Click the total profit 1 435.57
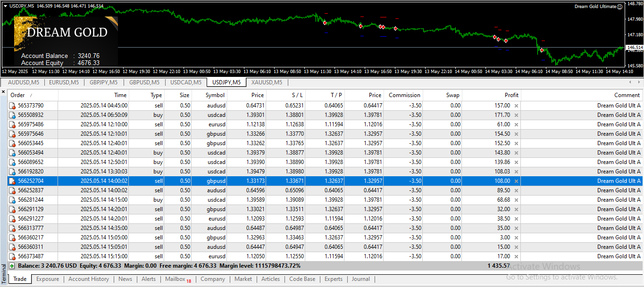Image resolution: width=644 pixels, height=287 pixels. pyautogui.click(x=498, y=266)
